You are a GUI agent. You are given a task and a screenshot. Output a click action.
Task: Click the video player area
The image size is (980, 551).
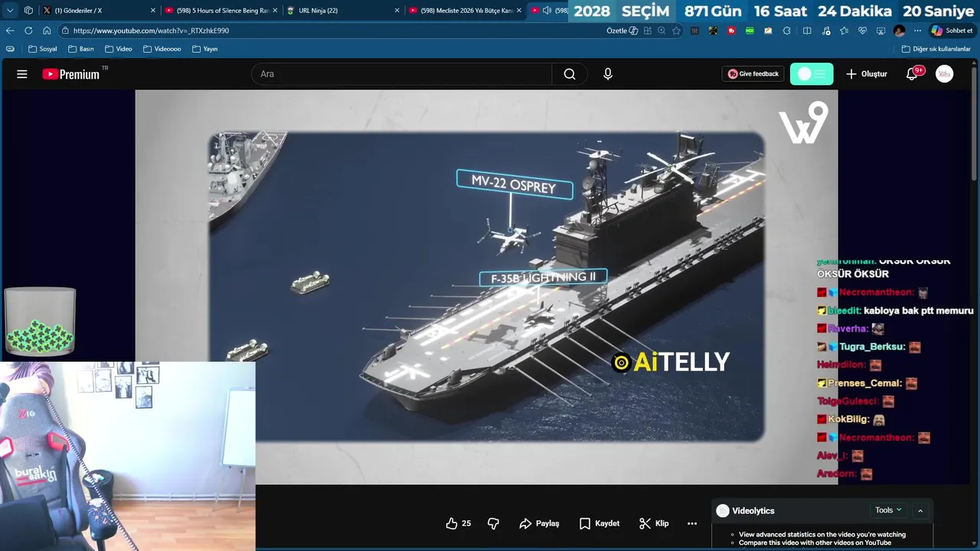coord(486,287)
